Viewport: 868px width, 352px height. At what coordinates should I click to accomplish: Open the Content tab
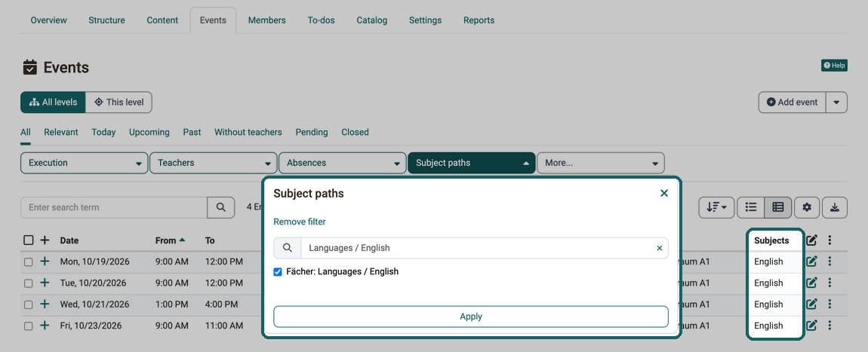(x=162, y=20)
